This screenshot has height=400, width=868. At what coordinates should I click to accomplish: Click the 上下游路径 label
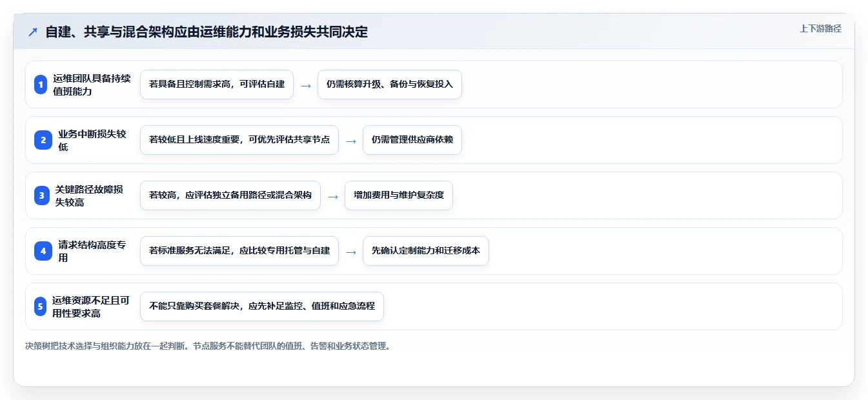pyautogui.click(x=820, y=28)
